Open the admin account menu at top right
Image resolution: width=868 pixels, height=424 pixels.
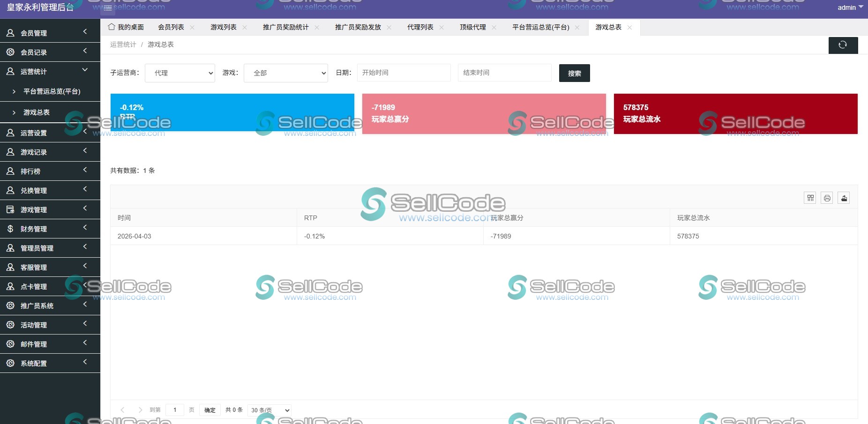pyautogui.click(x=849, y=7)
